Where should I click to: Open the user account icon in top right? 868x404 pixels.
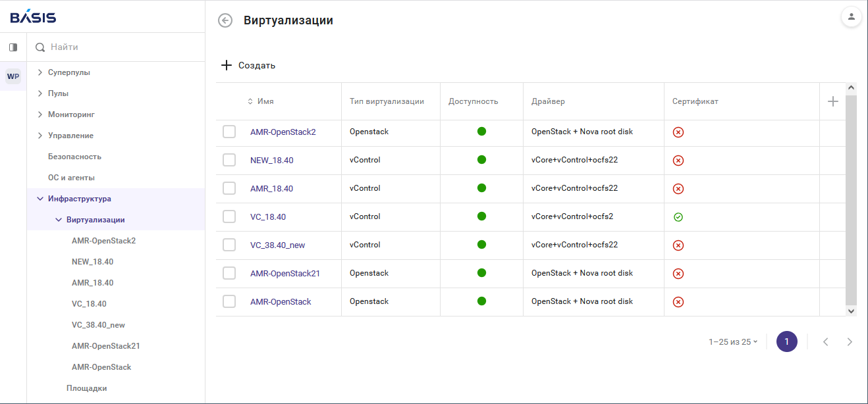852,16
